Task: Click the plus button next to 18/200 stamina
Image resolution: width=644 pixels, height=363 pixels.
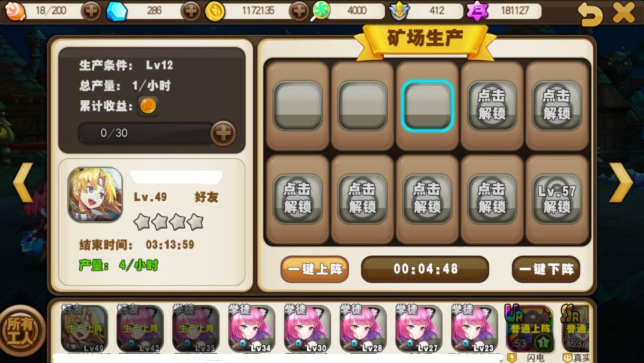Action: point(91,11)
